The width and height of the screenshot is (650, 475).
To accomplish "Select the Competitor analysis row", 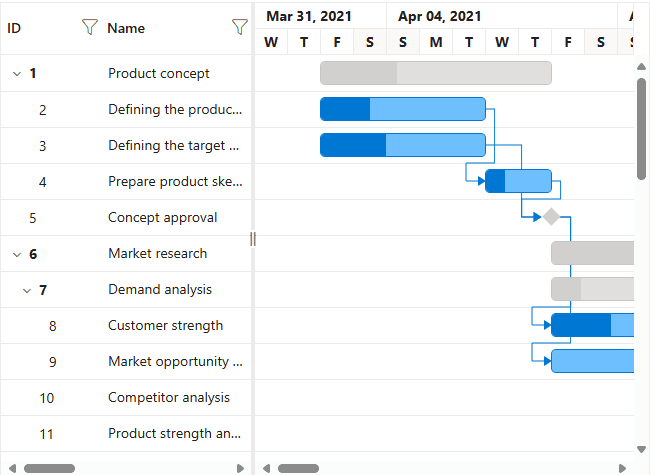I will (169, 398).
